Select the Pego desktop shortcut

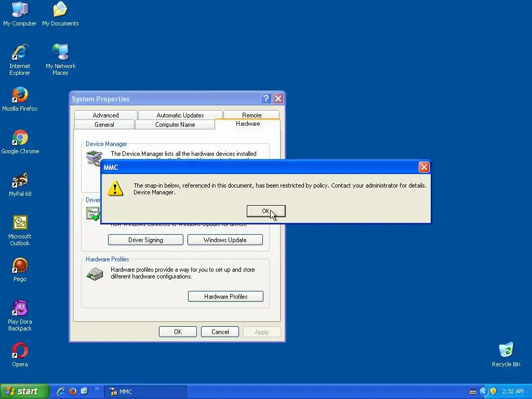click(20, 270)
